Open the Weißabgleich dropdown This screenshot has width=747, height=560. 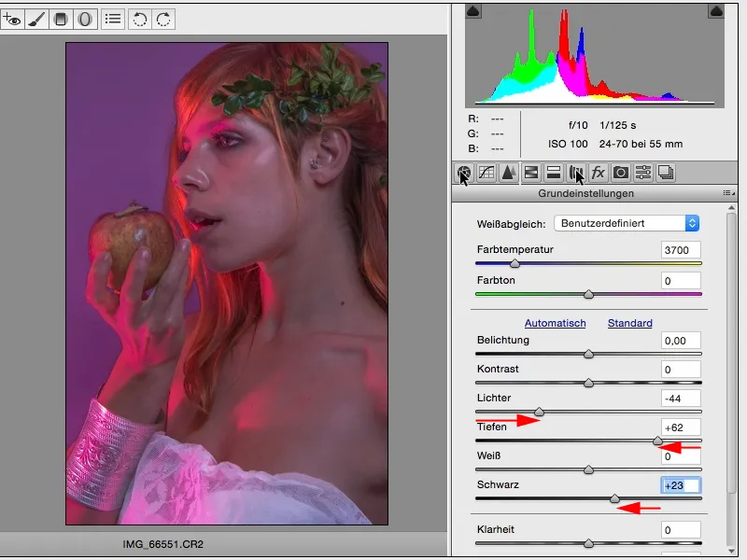point(627,223)
